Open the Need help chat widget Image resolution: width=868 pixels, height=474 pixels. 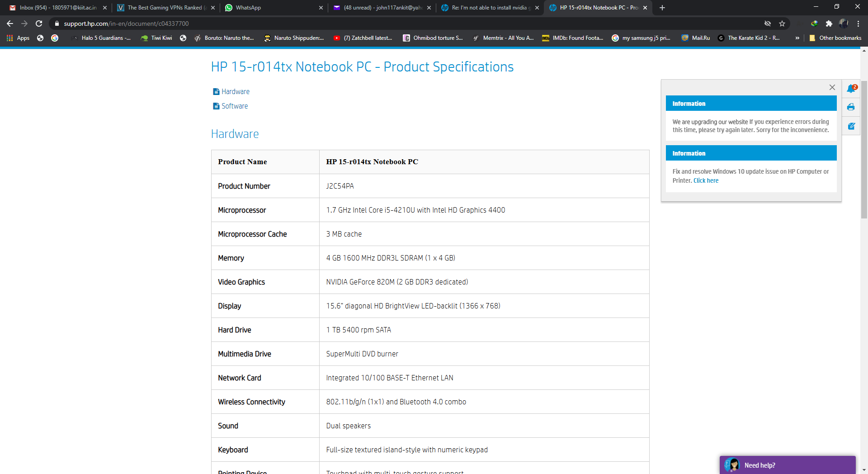pyautogui.click(x=787, y=465)
